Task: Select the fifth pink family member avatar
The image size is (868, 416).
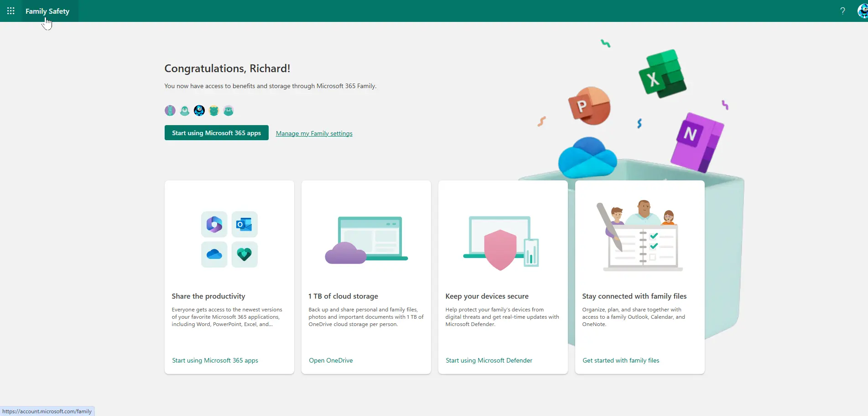Action: [229, 111]
